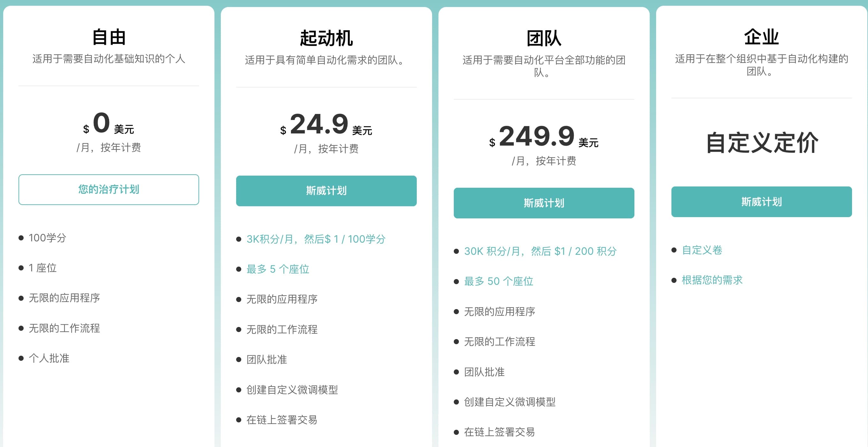Click the 您的治疗计划 button in the 自由 plan

[108, 189]
